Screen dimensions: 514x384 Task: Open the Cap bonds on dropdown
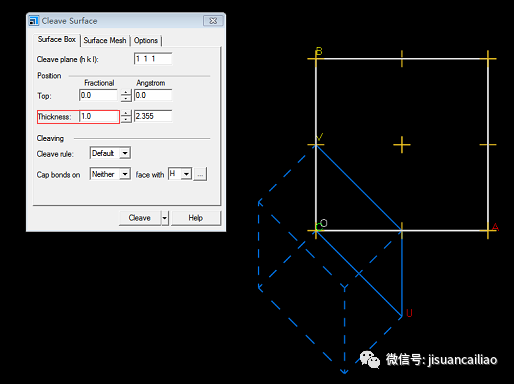click(110, 174)
